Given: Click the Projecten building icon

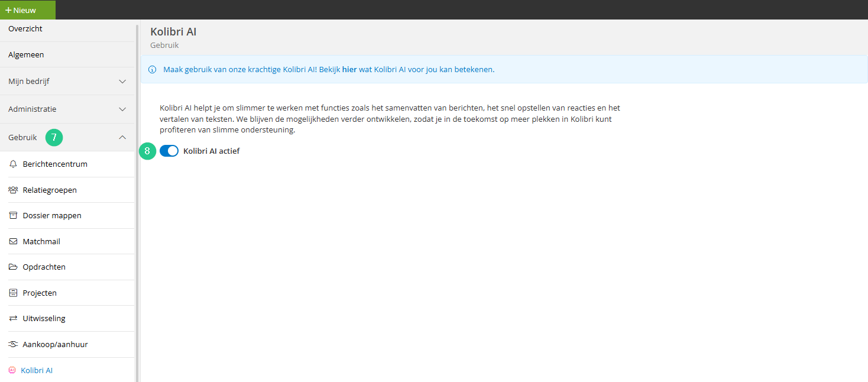Looking at the screenshot, I should coord(13,293).
